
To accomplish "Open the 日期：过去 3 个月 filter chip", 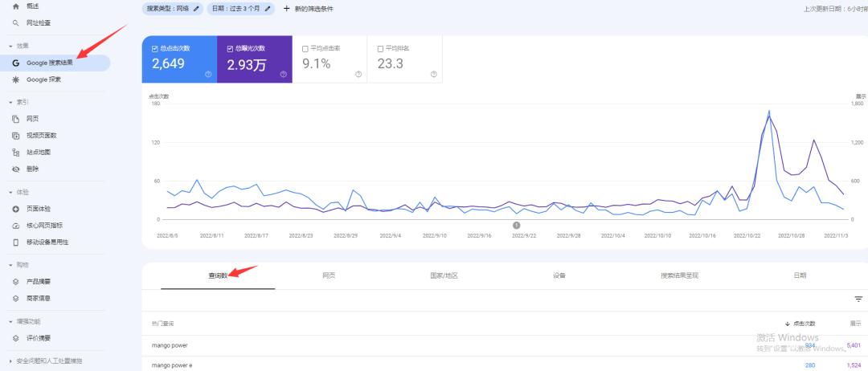I will coord(240,9).
